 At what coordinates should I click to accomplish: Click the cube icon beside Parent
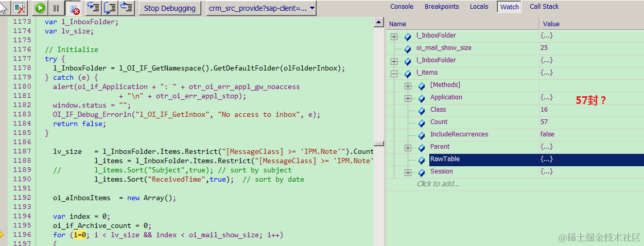point(422,148)
